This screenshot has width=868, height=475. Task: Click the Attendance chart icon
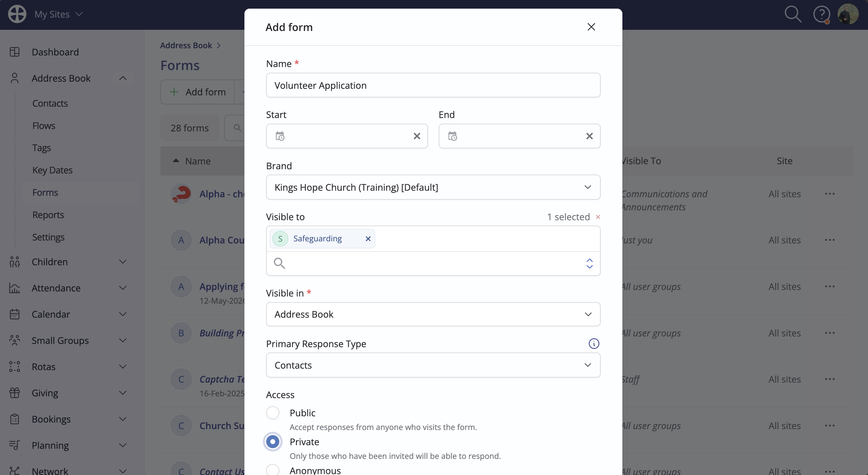point(15,288)
